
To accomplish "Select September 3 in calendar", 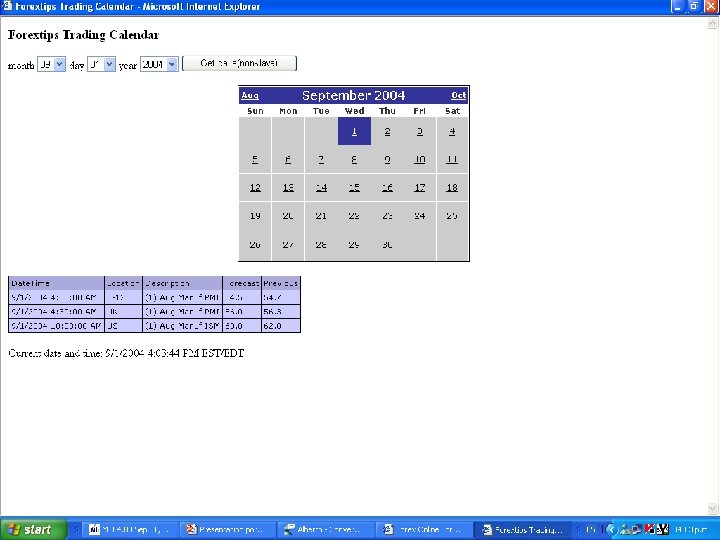I will point(420,132).
